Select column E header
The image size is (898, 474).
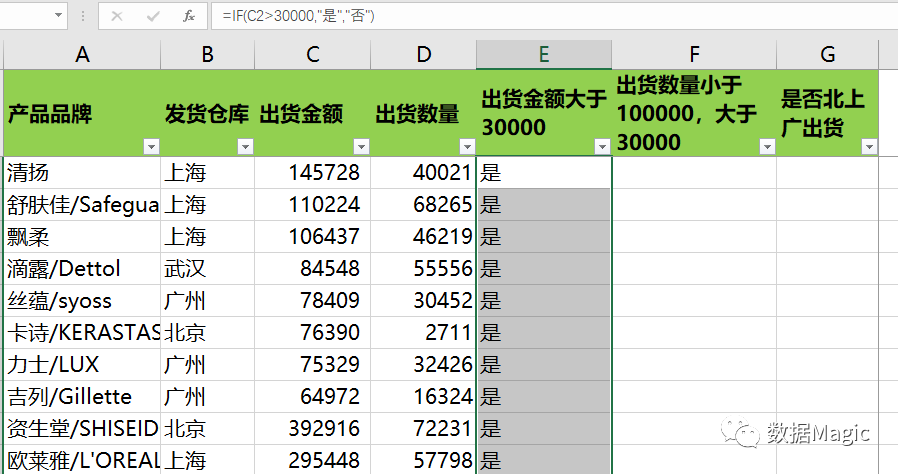(544, 55)
